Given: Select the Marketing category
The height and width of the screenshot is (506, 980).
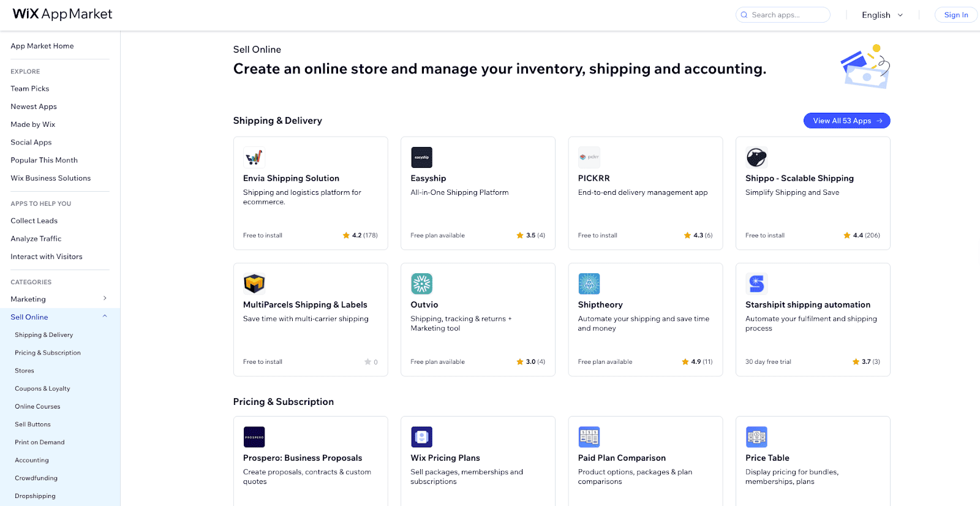Looking at the screenshot, I should click(x=28, y=300).
